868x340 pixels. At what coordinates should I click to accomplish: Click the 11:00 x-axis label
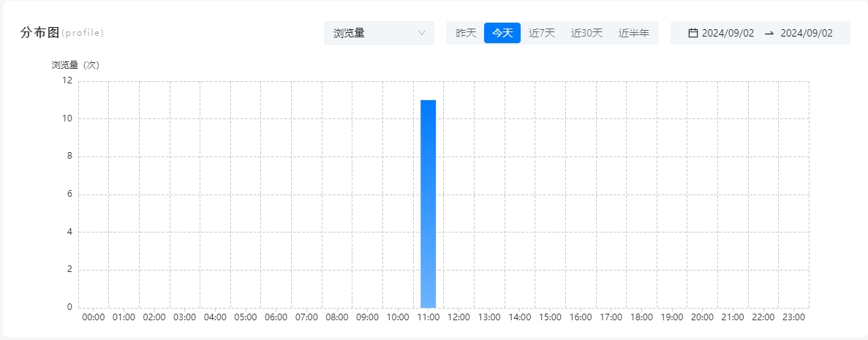coord(429,317)
